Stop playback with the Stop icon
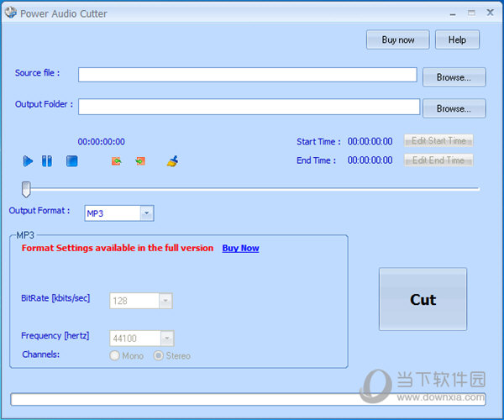504x420 pixels. click(71, 161)
